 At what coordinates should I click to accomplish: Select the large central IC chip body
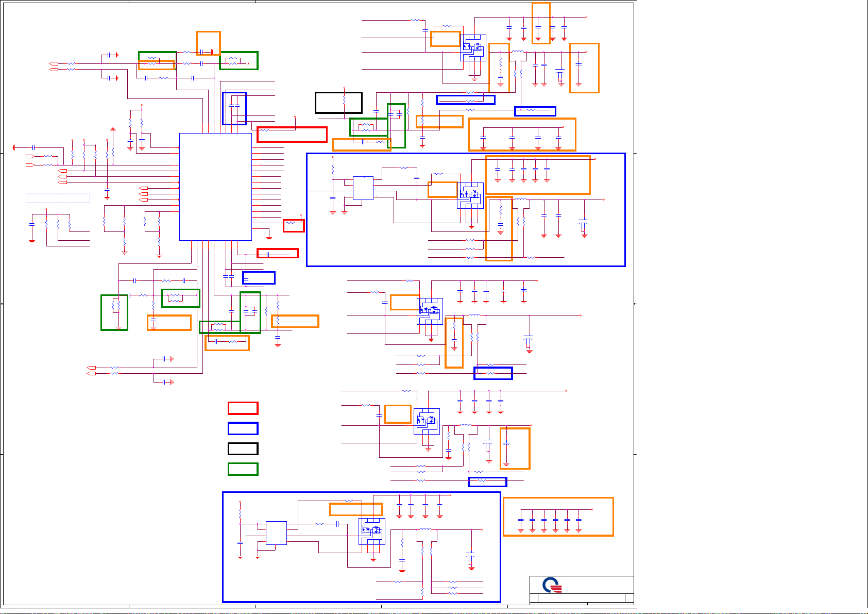215,187
